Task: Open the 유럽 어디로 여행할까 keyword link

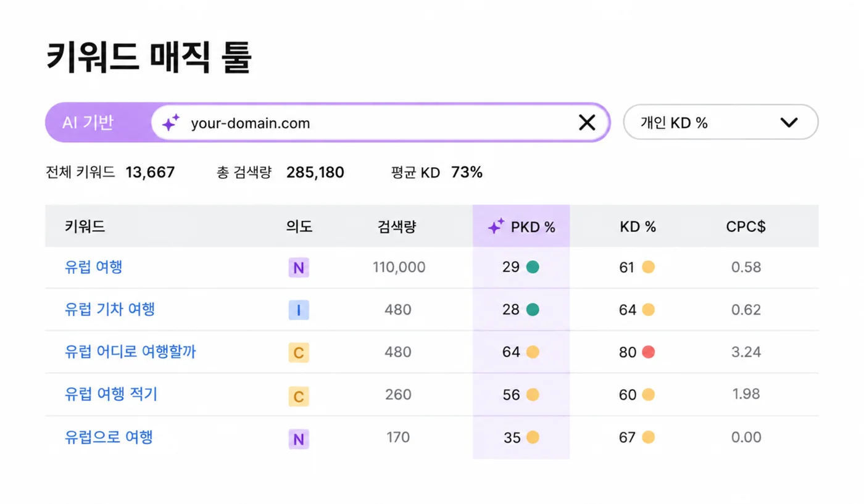Action: (130, 352)
